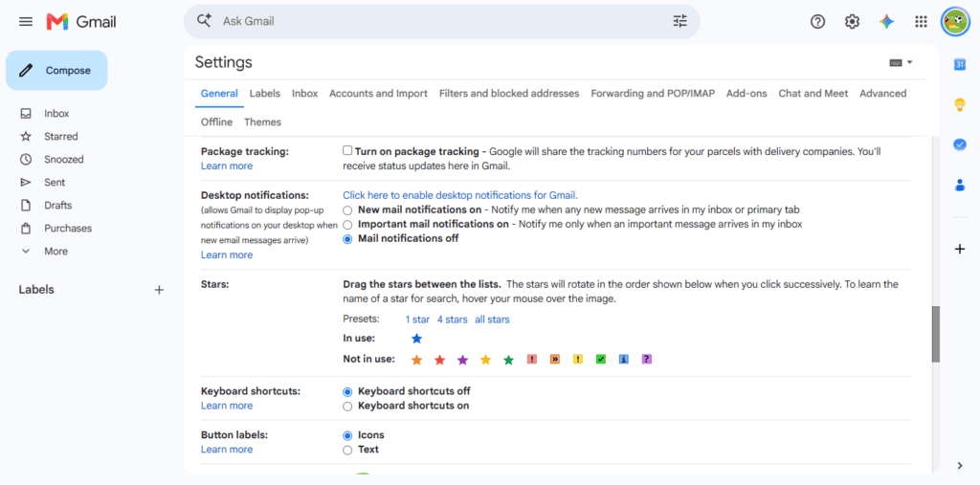Select the green check icon
The height and width of the screenshot is (485, 980).
click(x=601, y=360)
